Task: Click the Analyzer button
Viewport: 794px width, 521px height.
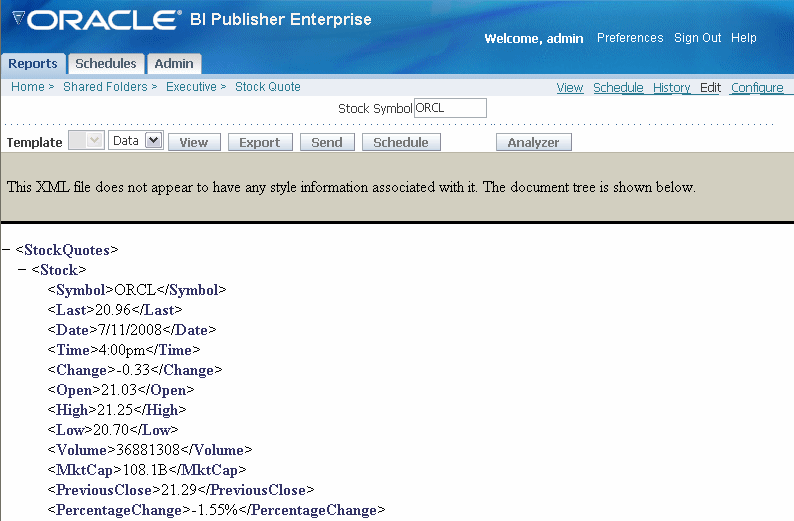Action: click(x=533, y=142)
